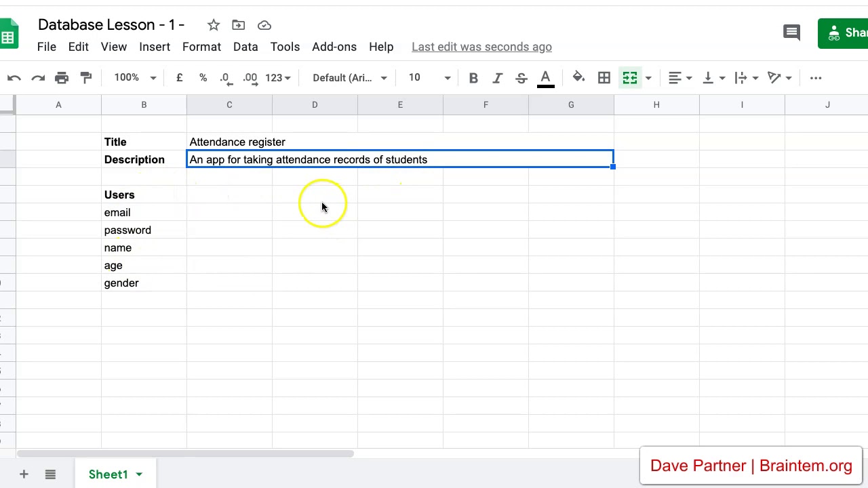Screen dimensions: 868x488
Task: Open the Edit menu
Action: click(x=79, y=47)
